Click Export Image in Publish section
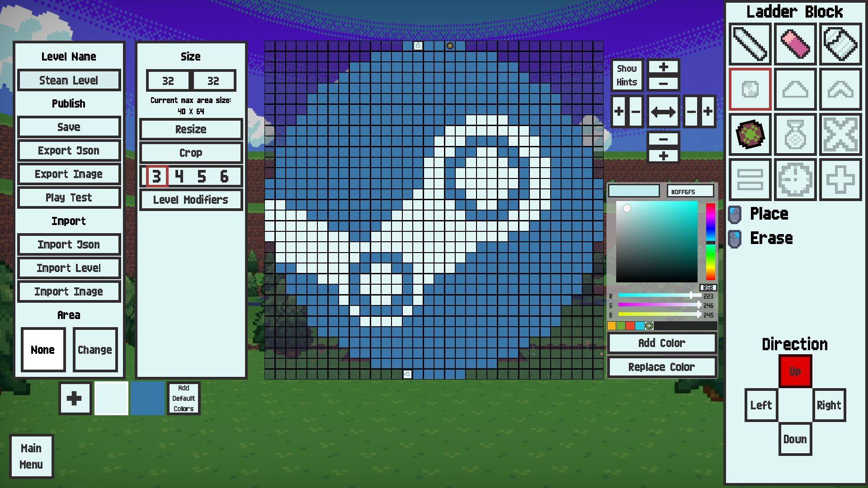 click(x=69, y=174)
